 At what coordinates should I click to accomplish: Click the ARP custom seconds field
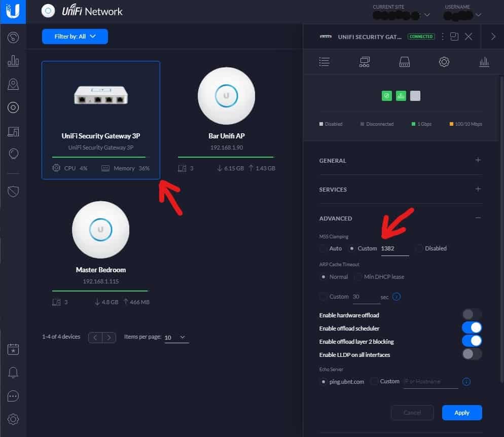coord(366,297)
